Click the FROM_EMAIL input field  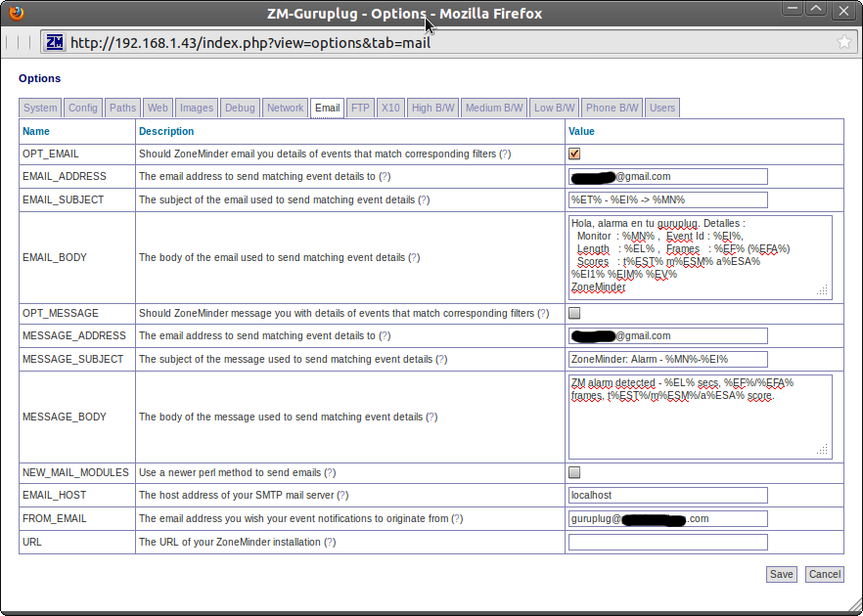click(668, 518)
